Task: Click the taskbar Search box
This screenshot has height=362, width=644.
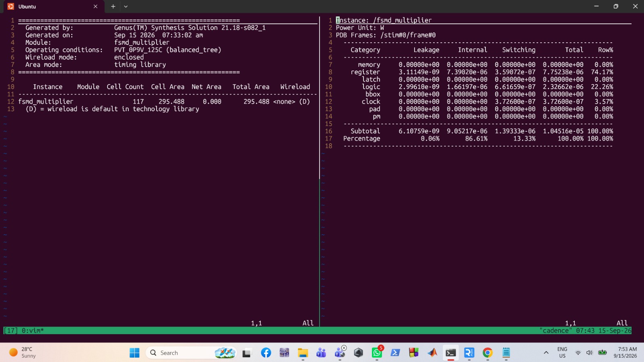Action: pyautogui.click(x=191, y=353)
